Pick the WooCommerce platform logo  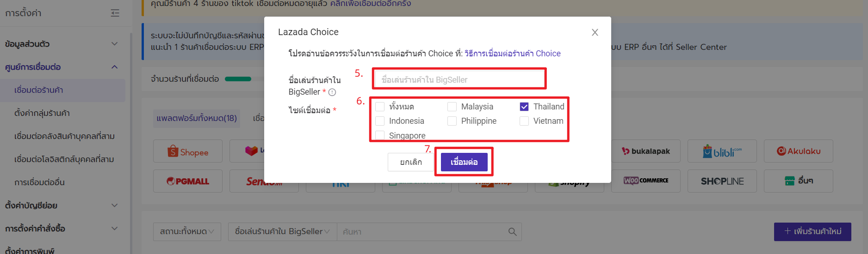(x=646, y=181)
